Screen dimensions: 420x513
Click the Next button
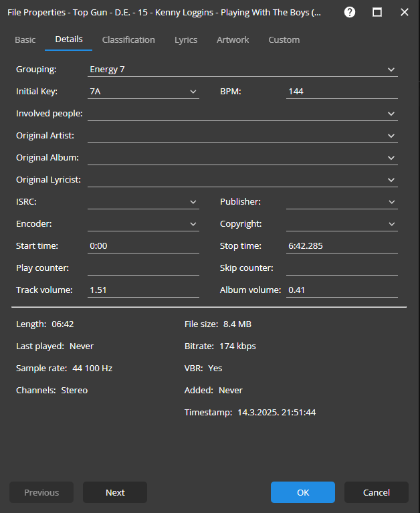point(115,493)
